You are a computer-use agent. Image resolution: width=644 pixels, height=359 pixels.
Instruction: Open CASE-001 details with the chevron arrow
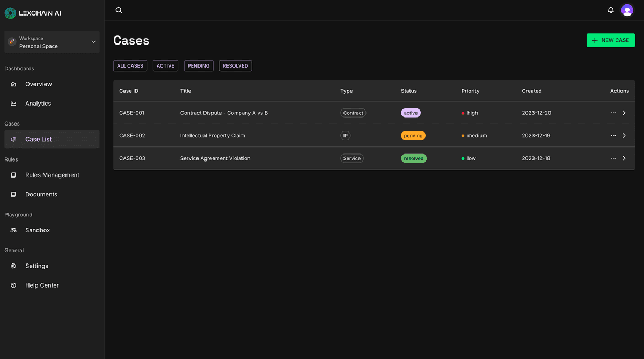tap(624, 113)
